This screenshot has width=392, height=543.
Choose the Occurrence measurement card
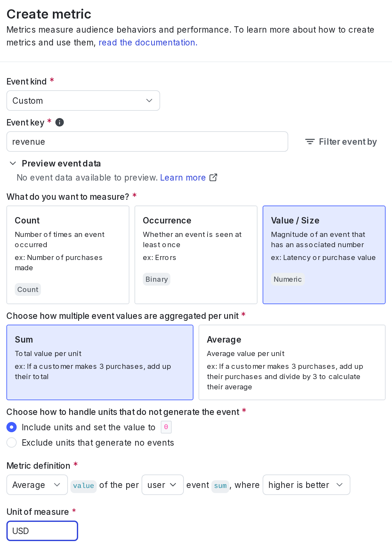(196, 255)
